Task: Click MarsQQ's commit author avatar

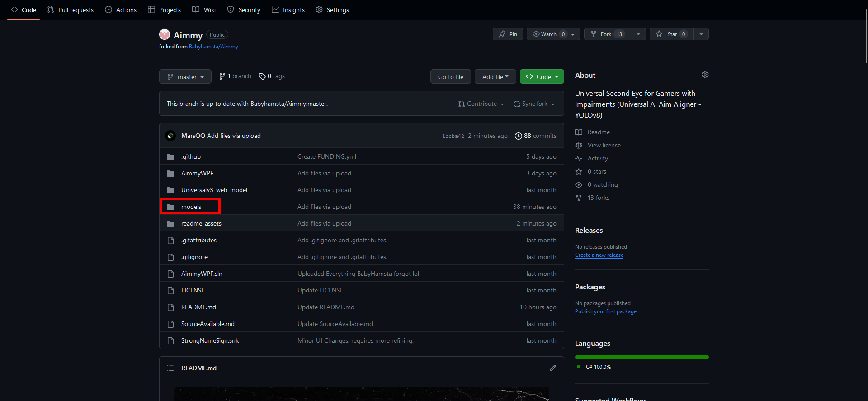Action: click(x=170, y=136)
